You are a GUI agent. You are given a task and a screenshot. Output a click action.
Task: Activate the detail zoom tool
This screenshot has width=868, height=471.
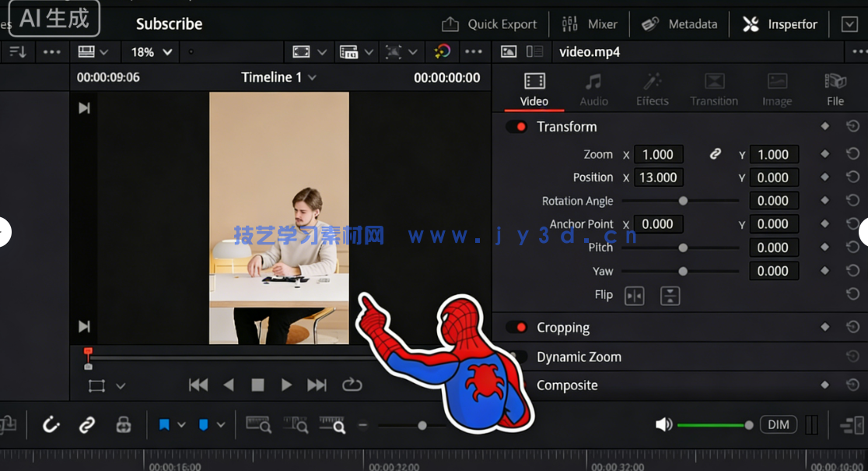pyautogui.click(x=296, y=424)
